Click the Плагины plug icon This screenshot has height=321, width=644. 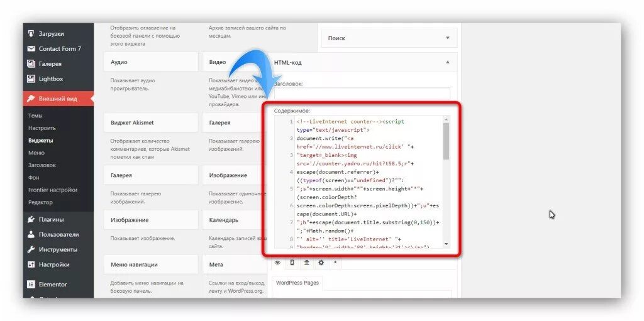[x=31, y=219]
